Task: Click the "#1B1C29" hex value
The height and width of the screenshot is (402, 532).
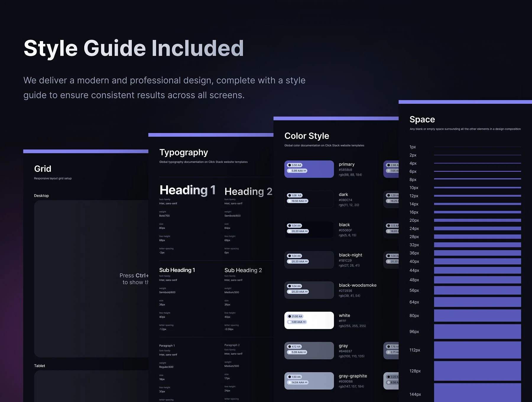Action: coord(345,260)
